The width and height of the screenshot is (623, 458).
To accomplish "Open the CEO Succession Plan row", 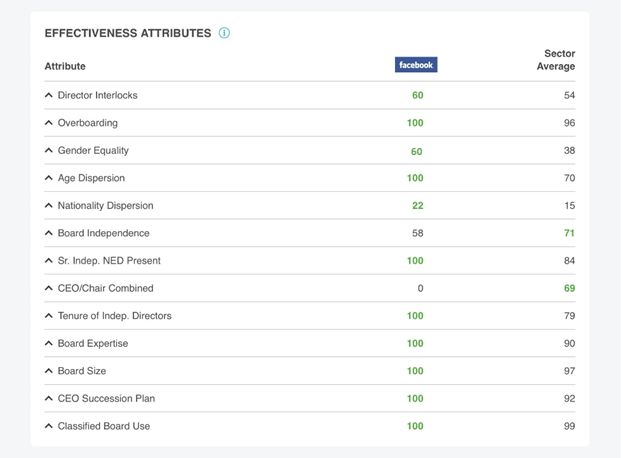I will [49, 399].
